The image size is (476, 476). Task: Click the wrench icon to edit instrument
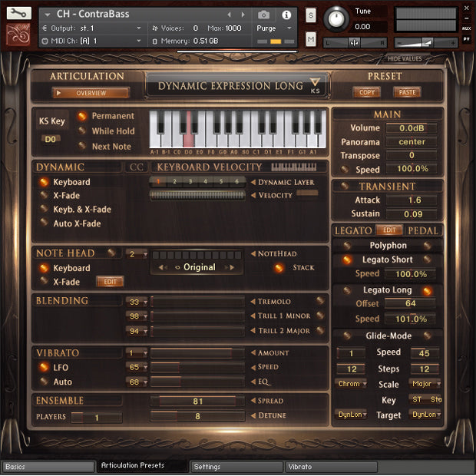(19, 13)
